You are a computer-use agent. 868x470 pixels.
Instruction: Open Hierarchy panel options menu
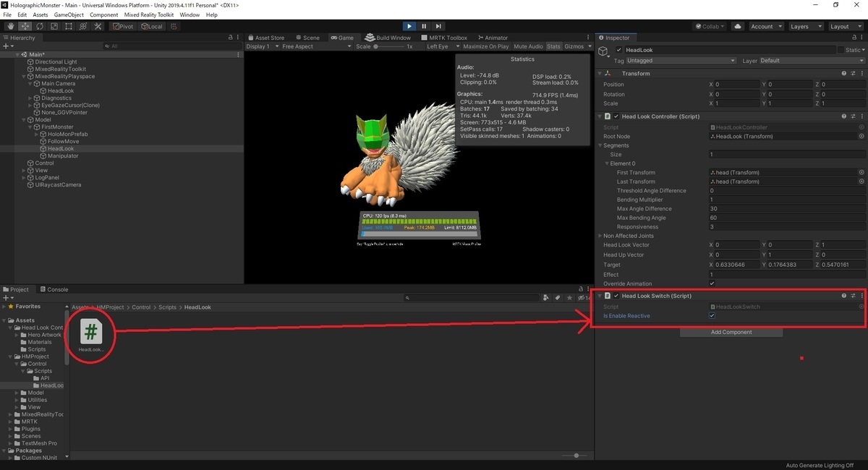click(x=239, y=38)
